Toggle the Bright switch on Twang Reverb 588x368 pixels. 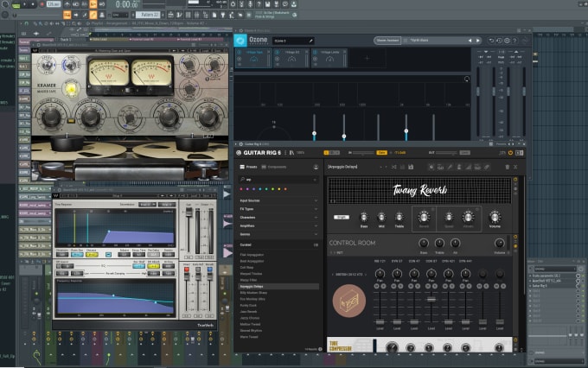[342, 217]
